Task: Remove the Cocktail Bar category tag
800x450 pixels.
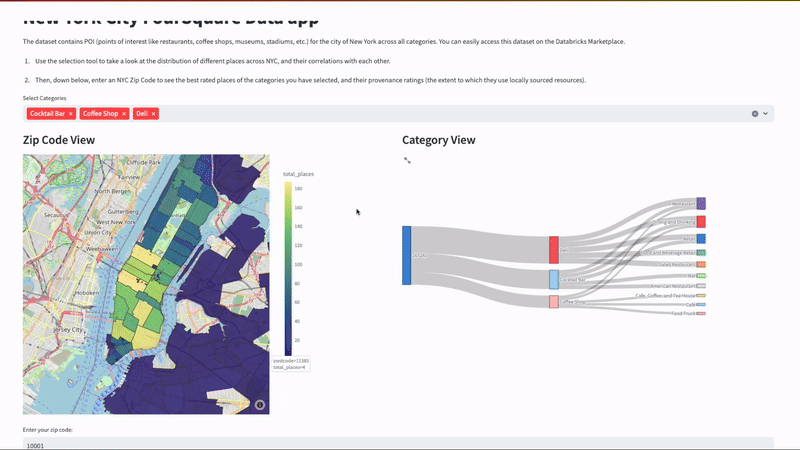Action: [x=70, y=114]
